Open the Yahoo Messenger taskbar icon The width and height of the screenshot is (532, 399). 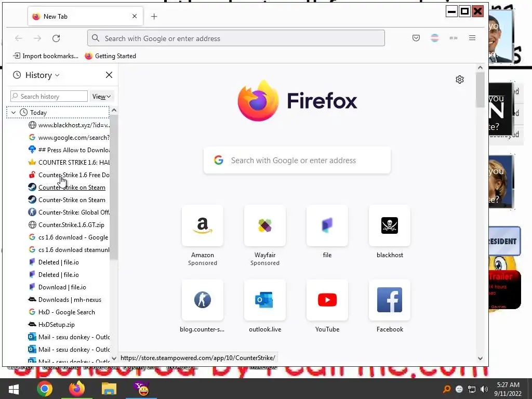click(x=141, y=389)
